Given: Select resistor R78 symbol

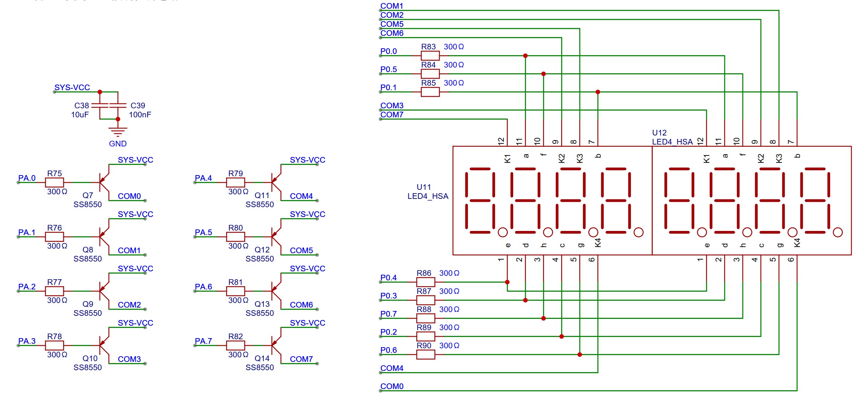Looking at the screenshot, I should (54, 345).
